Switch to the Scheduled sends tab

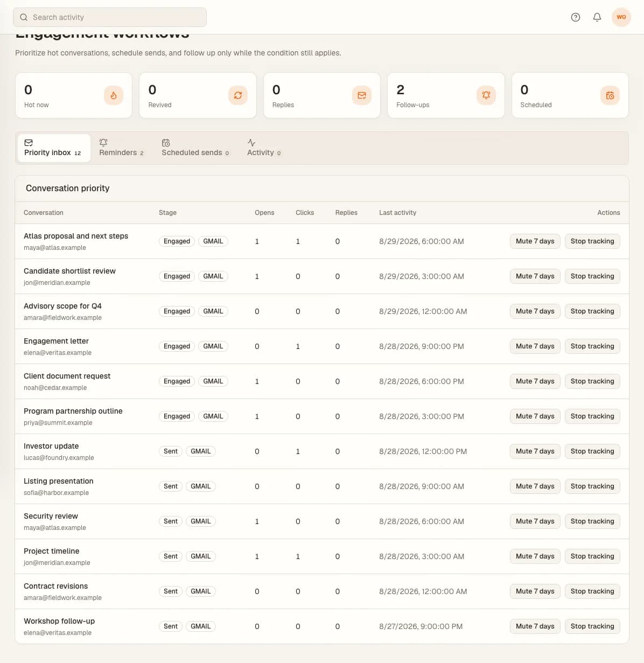(195, 148)
